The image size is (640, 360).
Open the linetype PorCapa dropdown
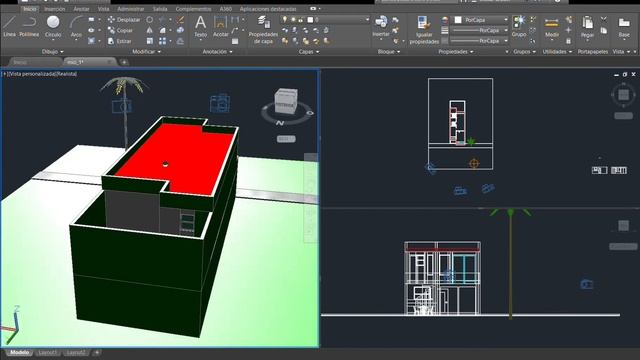click(x=506, y=41)
